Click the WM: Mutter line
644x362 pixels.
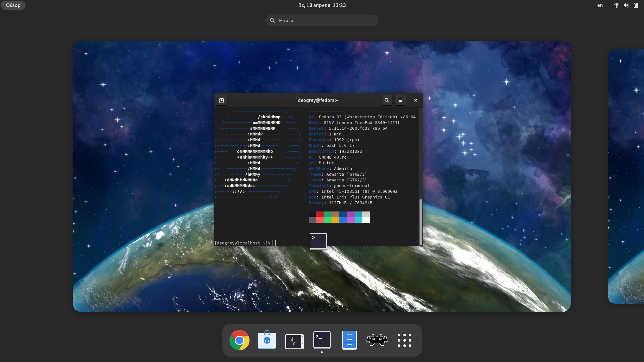321,163
